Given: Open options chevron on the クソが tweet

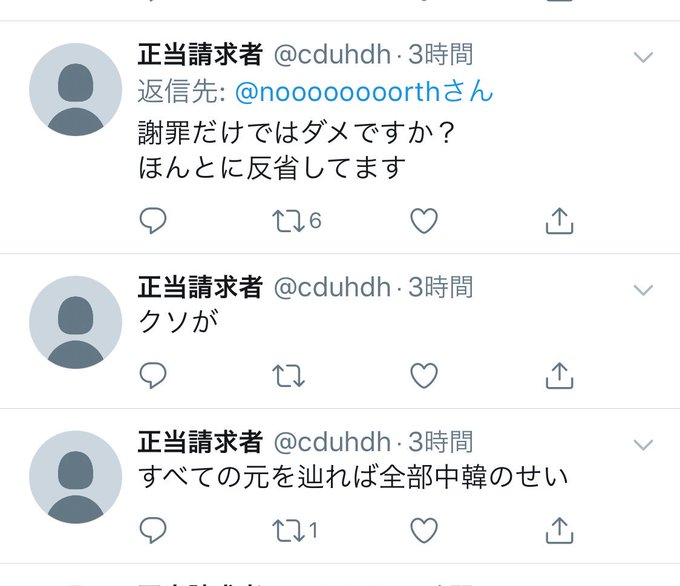Looking at the screenshot, I should (x=643, y=290).
